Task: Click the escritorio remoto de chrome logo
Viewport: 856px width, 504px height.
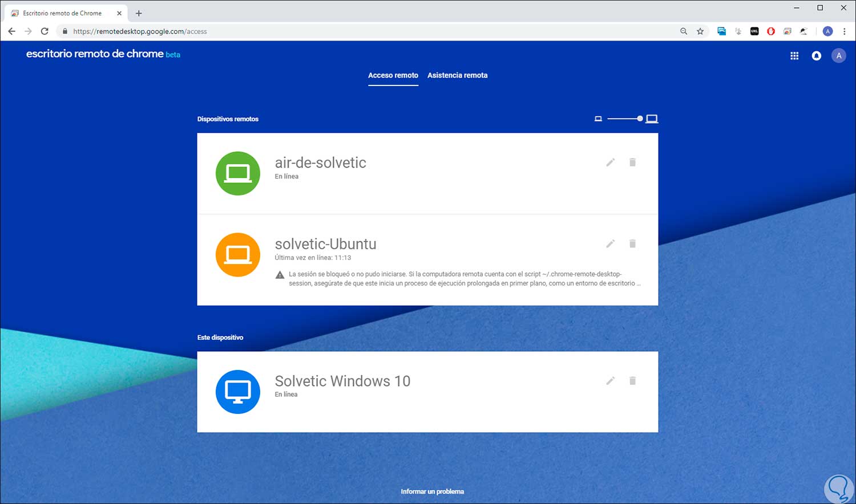Action: (x=95, y=54)
